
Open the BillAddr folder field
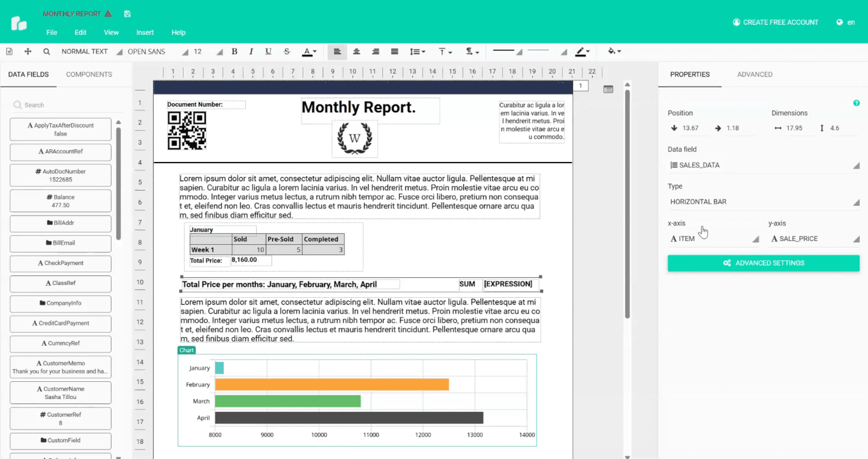point(61,223)
